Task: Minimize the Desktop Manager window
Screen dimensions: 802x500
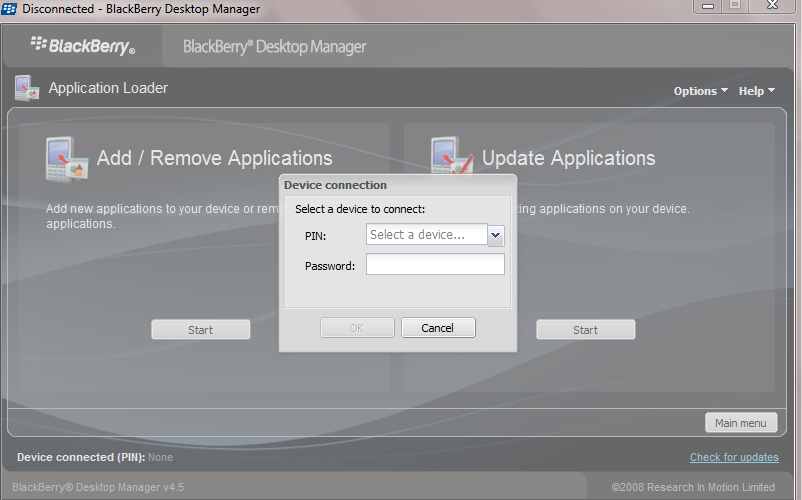Action: [x=708, y=6]
